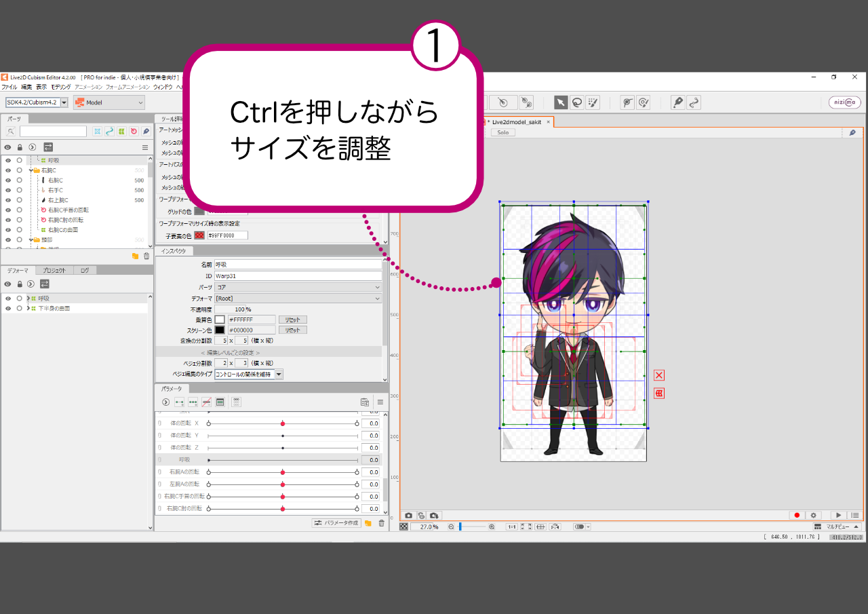The image size is (868, 614).
Task: Open the Parameters panel hamburger menu
Action: coord(380,402)
